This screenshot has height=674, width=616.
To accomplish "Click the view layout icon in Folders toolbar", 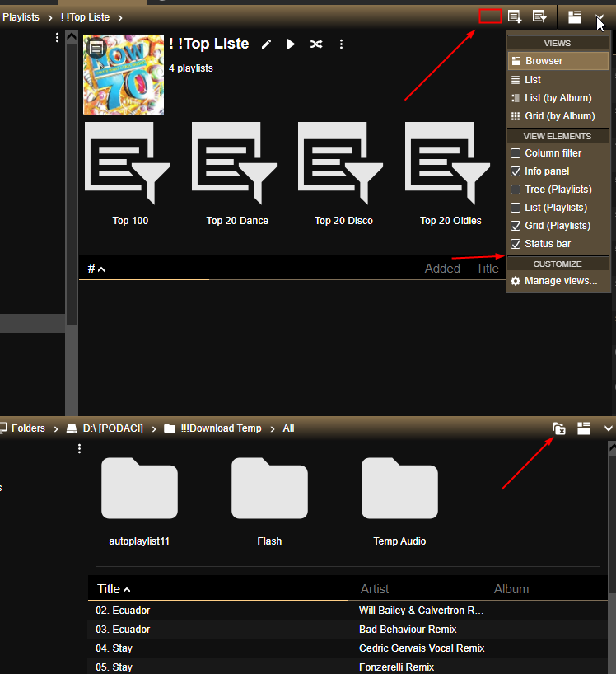I will tap(584, 428).
